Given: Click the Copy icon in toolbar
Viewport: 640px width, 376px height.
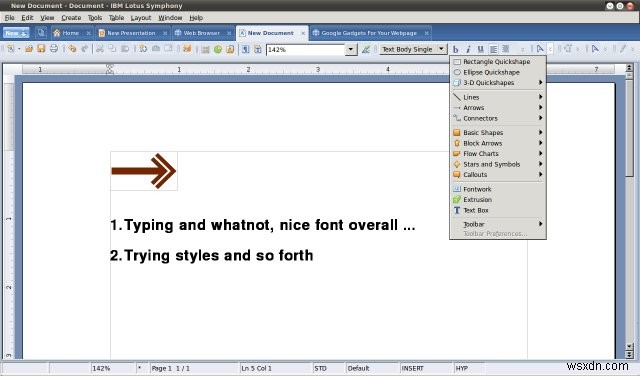Looking at the screenshot, I should tap(112, 49).
